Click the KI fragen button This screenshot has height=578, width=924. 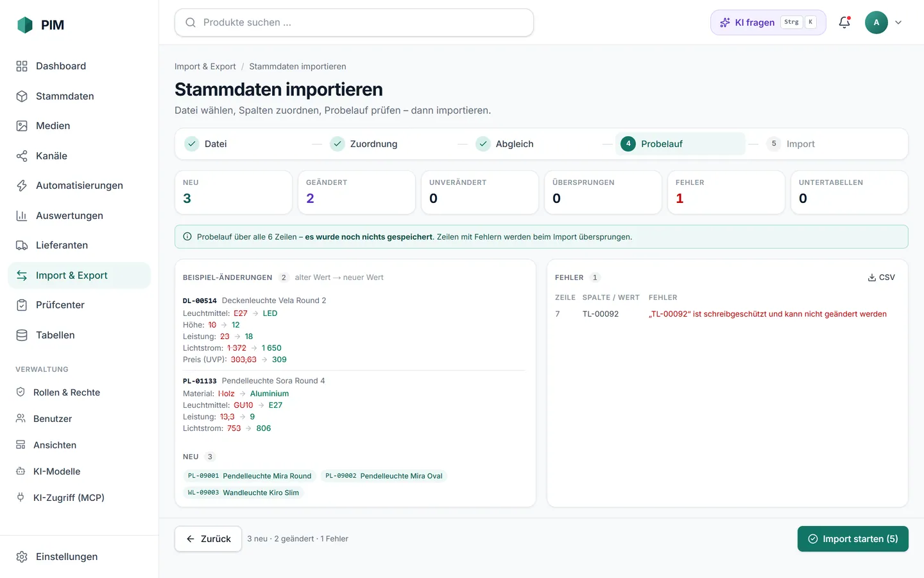point(768,22)
